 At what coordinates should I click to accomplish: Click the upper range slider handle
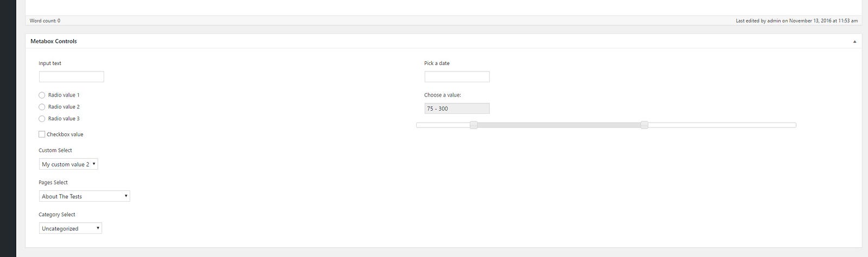(x=644, y=125)
